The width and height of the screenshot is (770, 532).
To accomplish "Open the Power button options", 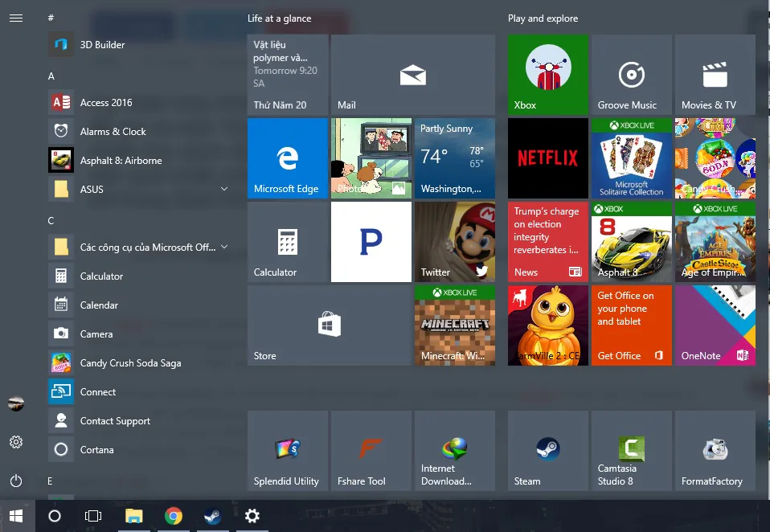I will click(16, 481).
